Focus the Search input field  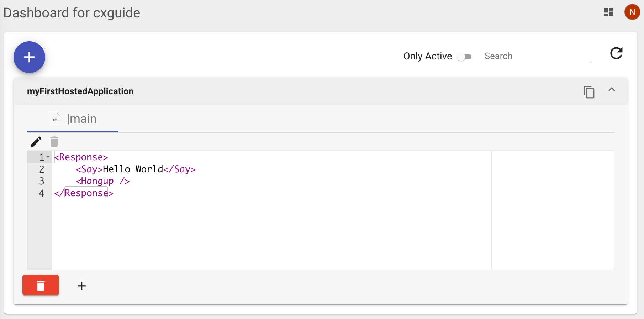click(x=537, y=56)
